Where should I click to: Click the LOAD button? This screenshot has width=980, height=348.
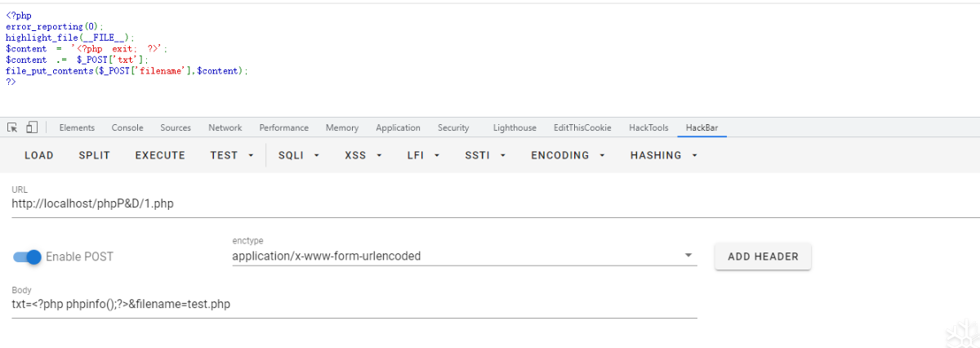(39, 155)
